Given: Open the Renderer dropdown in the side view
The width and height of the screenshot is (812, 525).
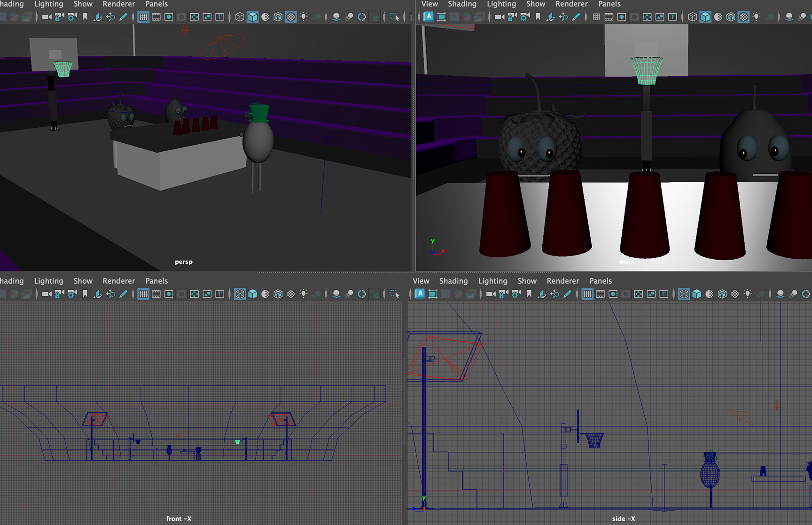Looking at the screenshot, I should coord(562,281).
